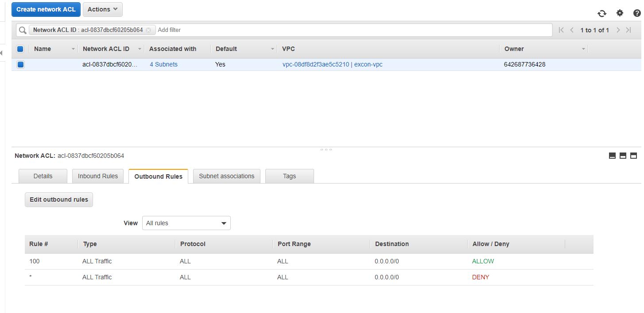The width and height of the screenshot is (644, 313).
Task: Minimize the details pane with the leftmost layout icon
Action: 612,156
